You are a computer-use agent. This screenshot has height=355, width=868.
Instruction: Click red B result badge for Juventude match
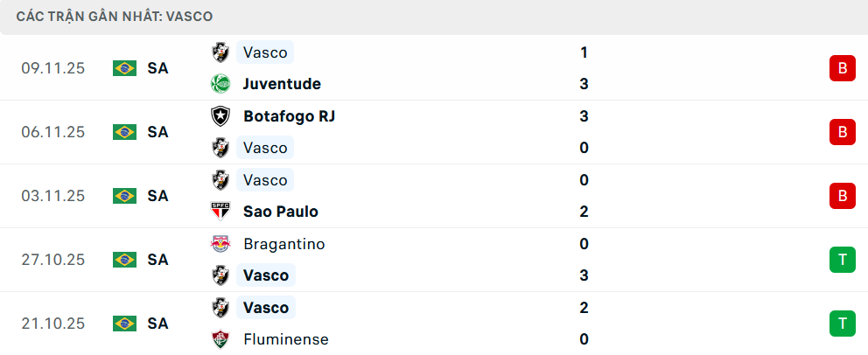click(x=842, y=68)
